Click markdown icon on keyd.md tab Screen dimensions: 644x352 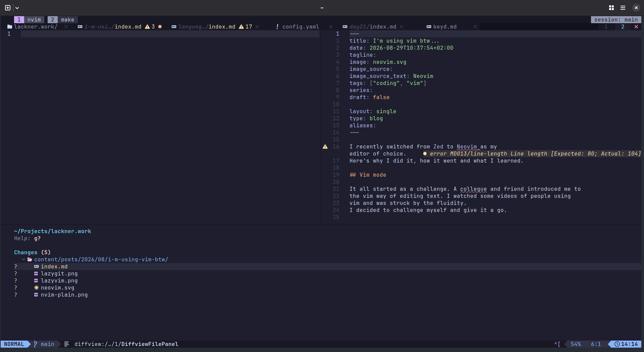(x=429, y=27)
